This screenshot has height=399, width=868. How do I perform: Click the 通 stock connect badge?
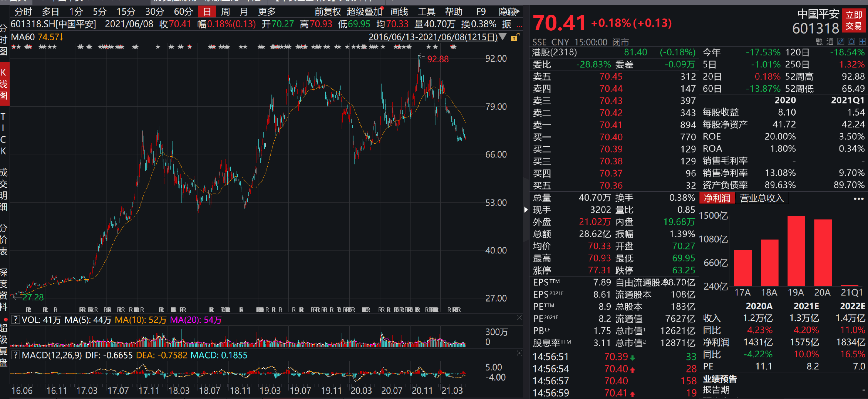pyautogui.click(x=830, y=41)
